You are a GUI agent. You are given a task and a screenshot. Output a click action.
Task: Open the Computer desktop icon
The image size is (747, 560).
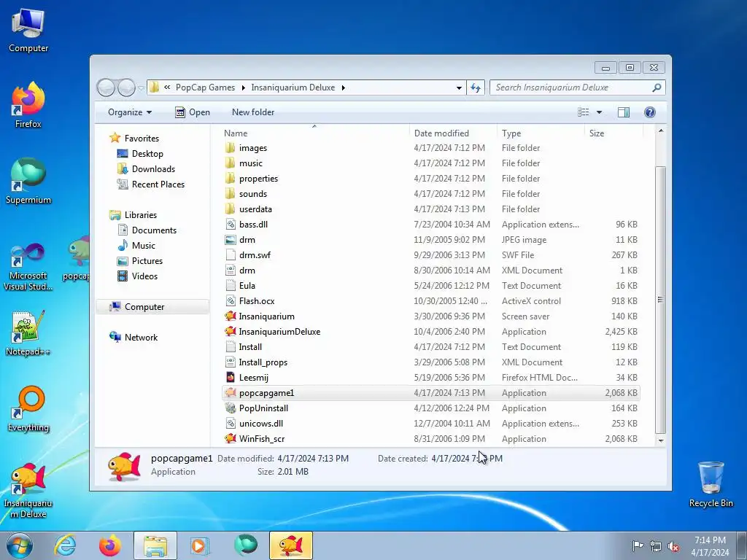click(x=28, y=30)
